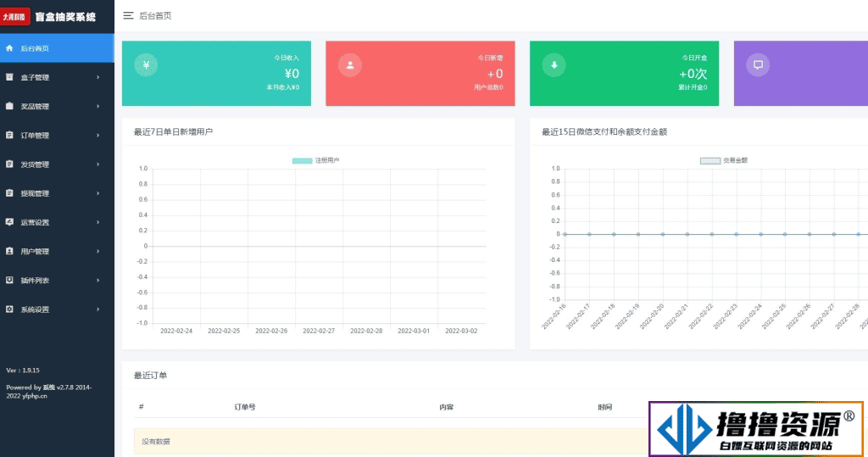Expand the 系统设置 submenu arrow

click(x=98, y=309)
